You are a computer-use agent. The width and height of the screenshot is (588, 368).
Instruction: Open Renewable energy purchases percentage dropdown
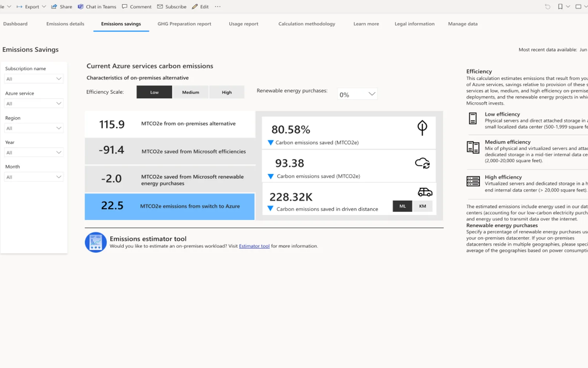coord(357,94)
